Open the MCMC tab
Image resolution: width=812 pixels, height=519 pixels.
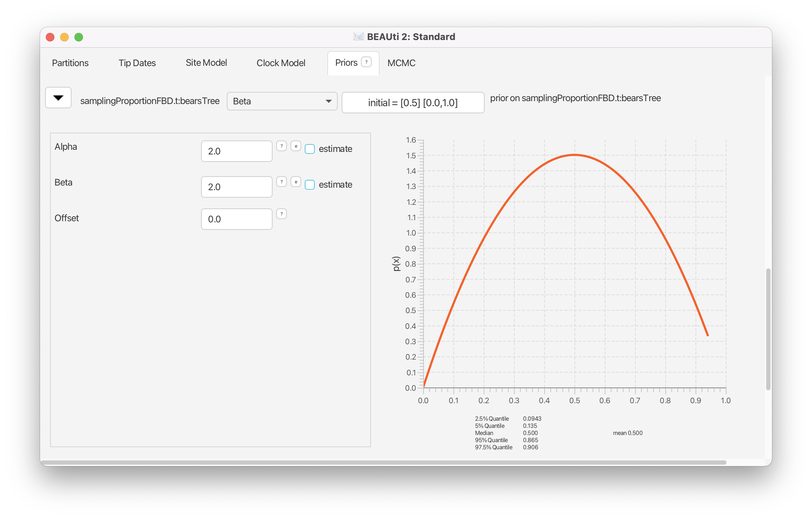[x=401, y=63]
